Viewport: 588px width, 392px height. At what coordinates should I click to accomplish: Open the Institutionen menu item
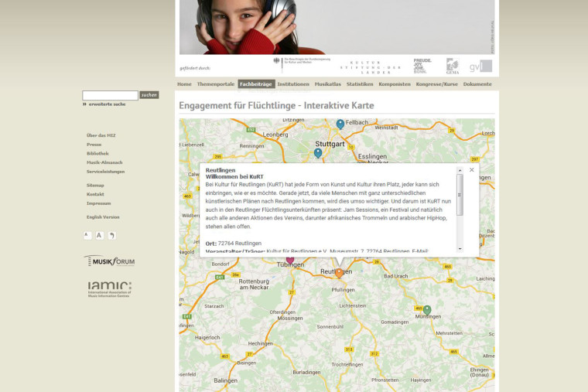[x=293, y=84]
